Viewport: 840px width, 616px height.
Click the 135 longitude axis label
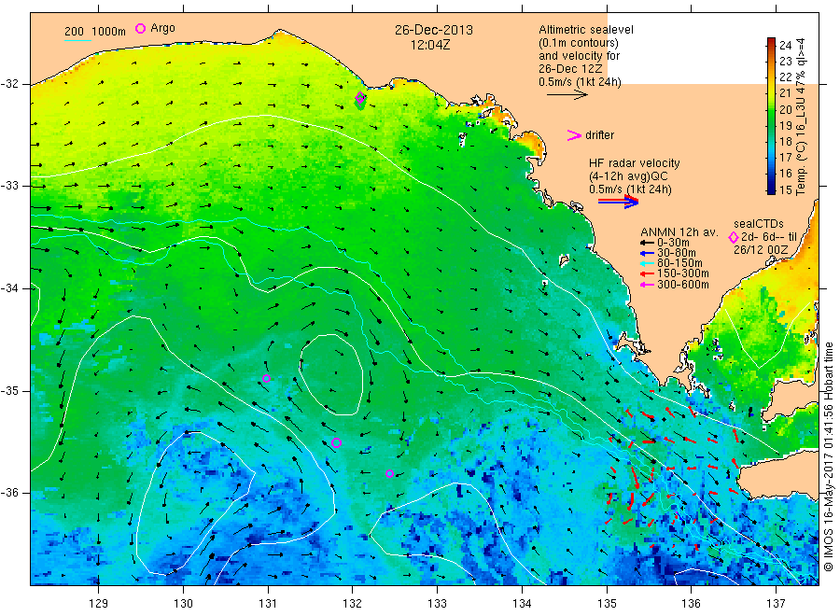607,604
